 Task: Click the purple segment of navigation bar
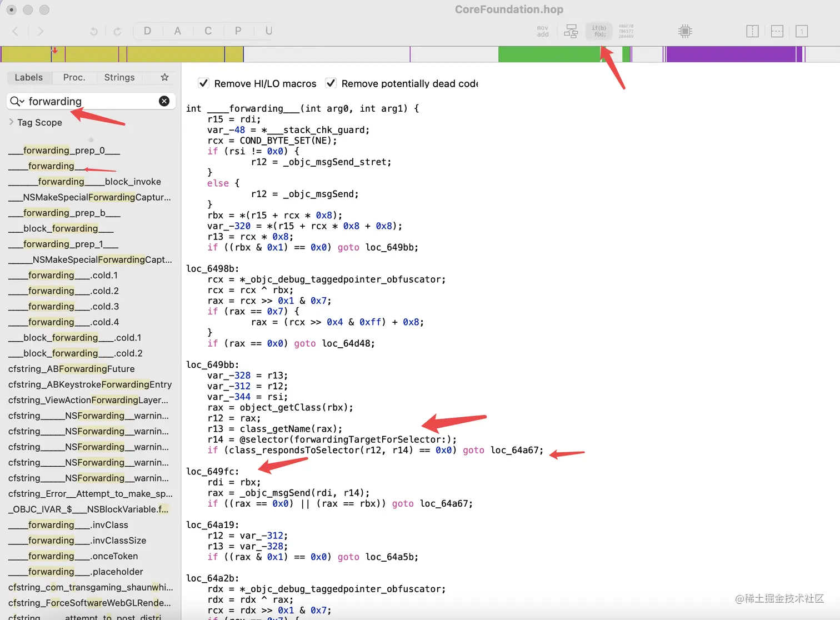[x=731, y=54]
